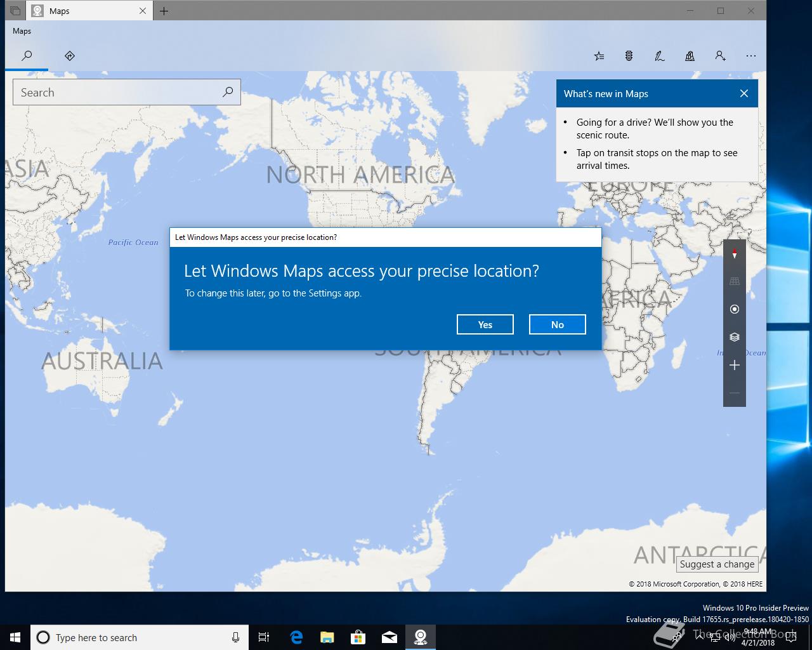812x650 pixels.
Task: Open Saved places star icon
Action: click(x=599, y=56)
